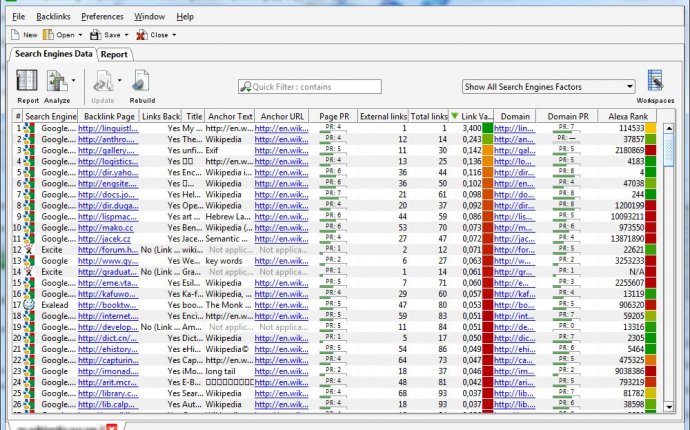Expand the Close button dropdown arrow
Viewport: 690px width, 430px height.
(174, 35)
